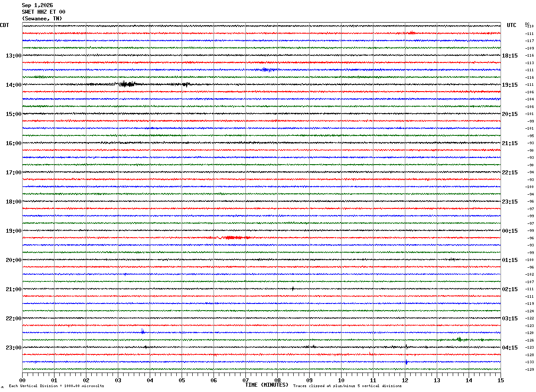Click the 23:00 CDT time label
The height and width of the screenshot is (392, 536).
[14, 347]
